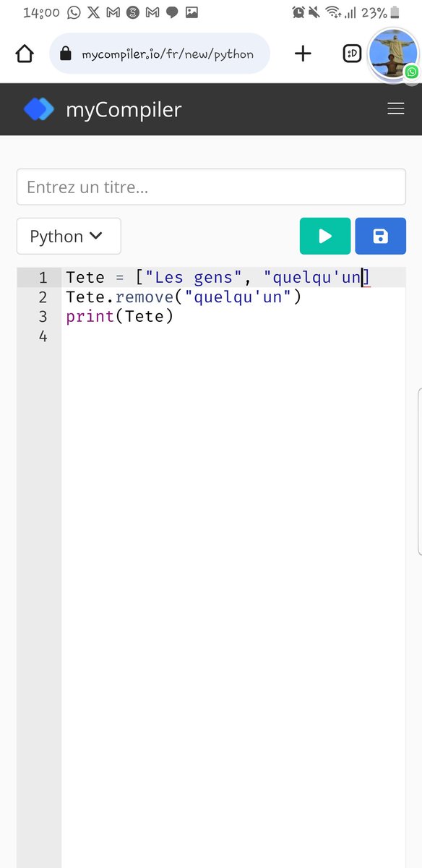Tap the mycompiler.io address bar

[160, 54]
